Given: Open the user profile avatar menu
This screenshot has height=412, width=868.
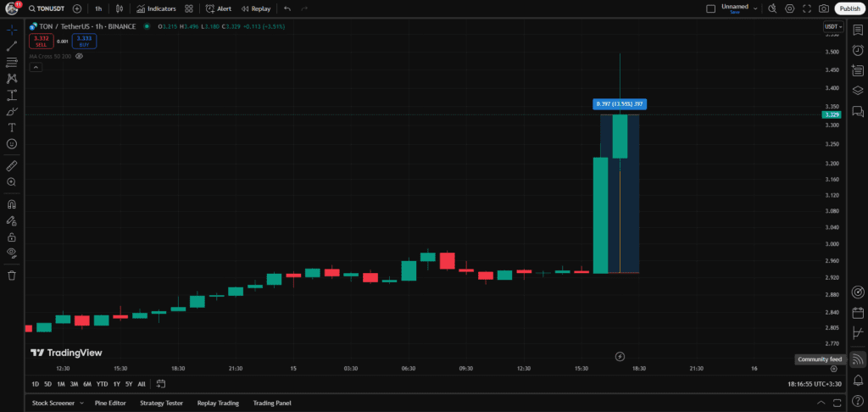Looking at the screenshot, I should click(12, 8).
